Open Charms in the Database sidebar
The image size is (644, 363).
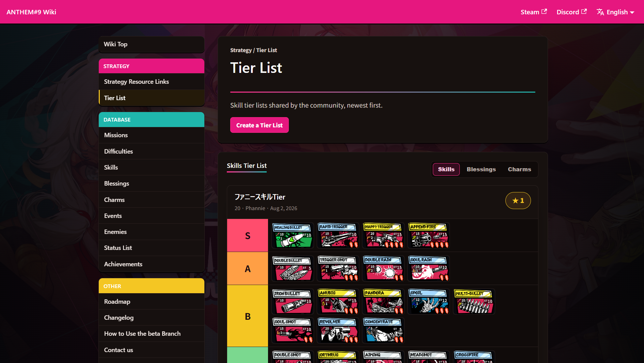click(x=152, y=200)
